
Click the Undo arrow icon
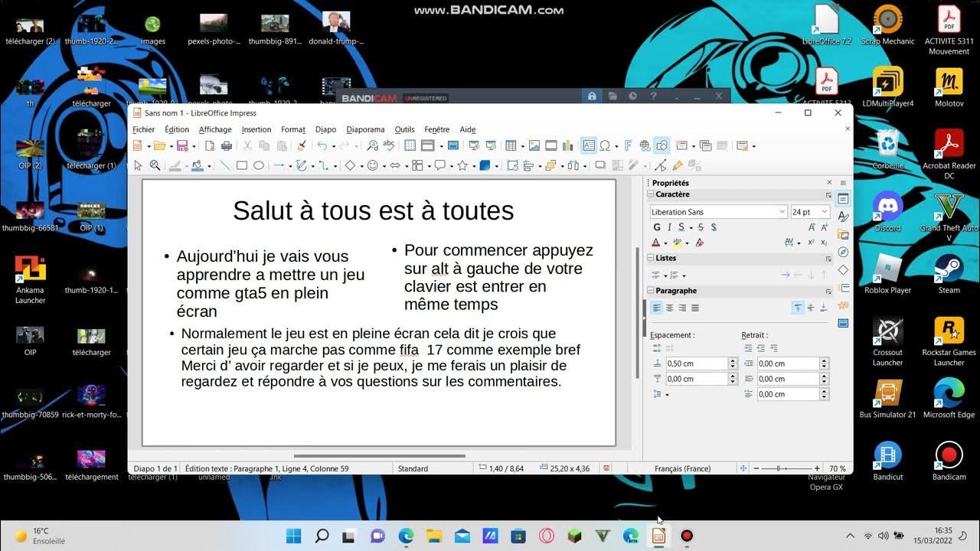click(x=322, y=145)
